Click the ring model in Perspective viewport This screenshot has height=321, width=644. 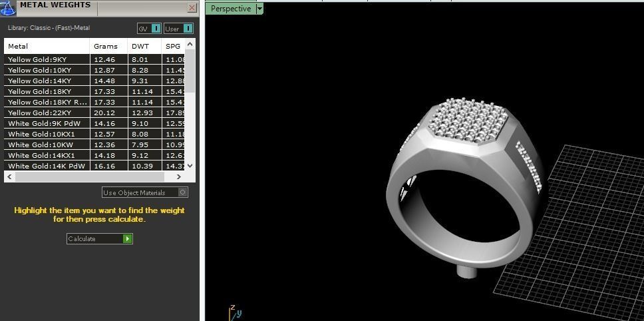pos(466,187)
